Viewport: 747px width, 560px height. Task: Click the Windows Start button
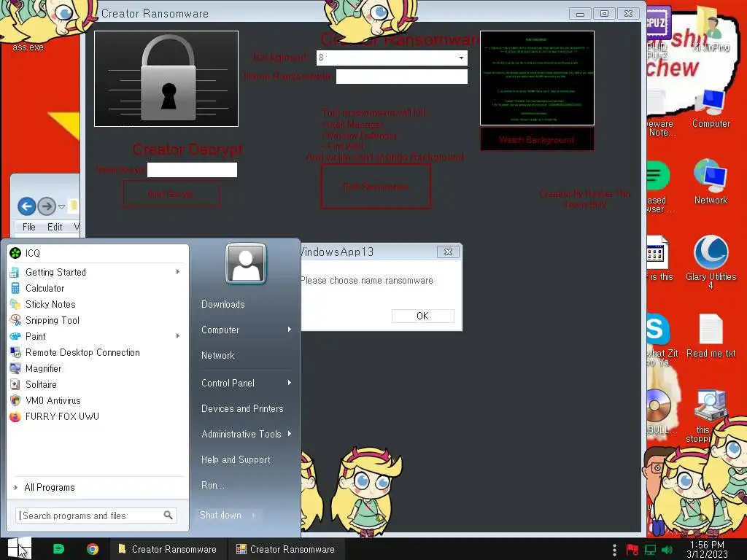tap(19, 548)
